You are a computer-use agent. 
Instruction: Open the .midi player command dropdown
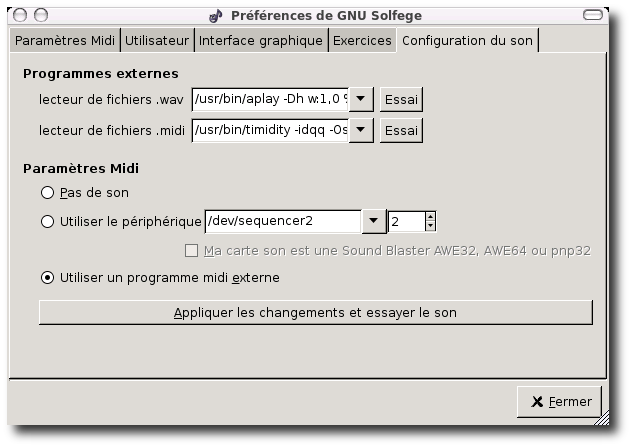pos(361,130)
